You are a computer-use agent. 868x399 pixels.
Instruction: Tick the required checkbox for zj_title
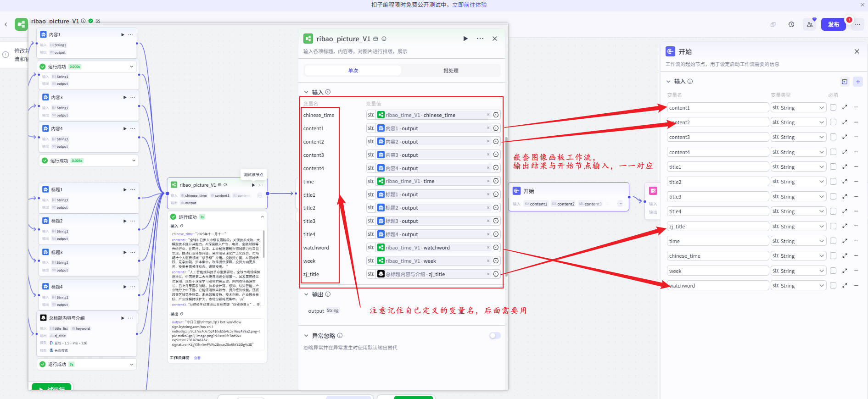coord(833,226)
